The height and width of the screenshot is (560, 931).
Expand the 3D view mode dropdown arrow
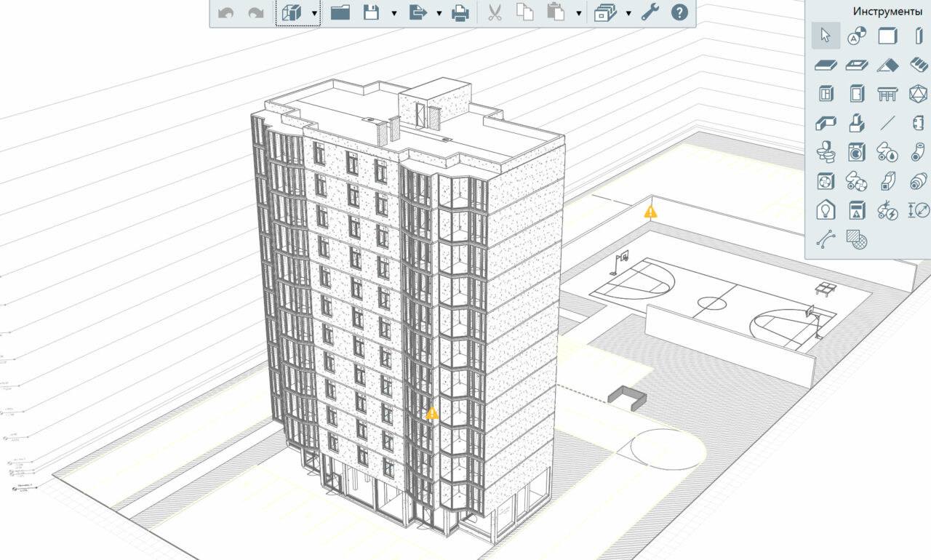click(314, 13)
